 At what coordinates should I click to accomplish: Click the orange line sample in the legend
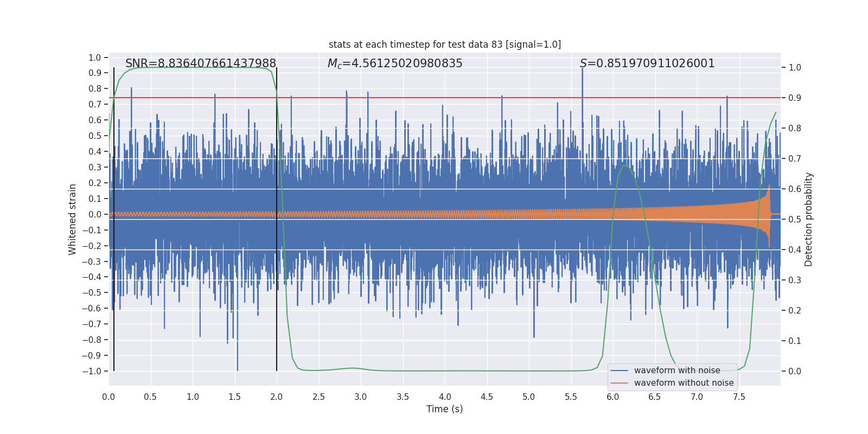[620, 383]
